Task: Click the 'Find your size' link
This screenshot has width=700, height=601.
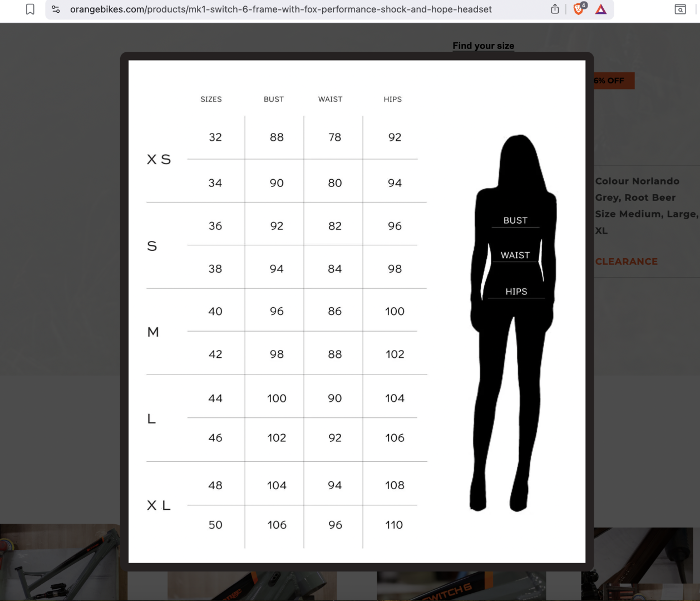Action: coord(483,46)
